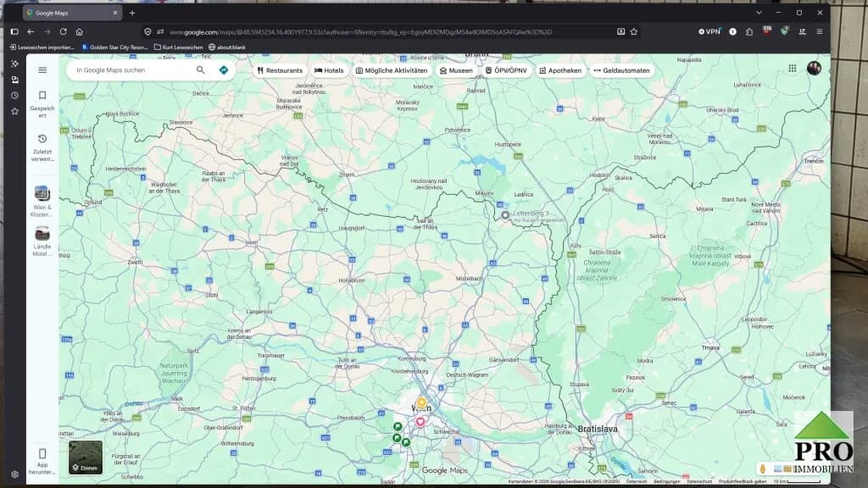Screen dimensions: 868x488
Task: Open the about:blank bookmark
Action: pos(227,47)
